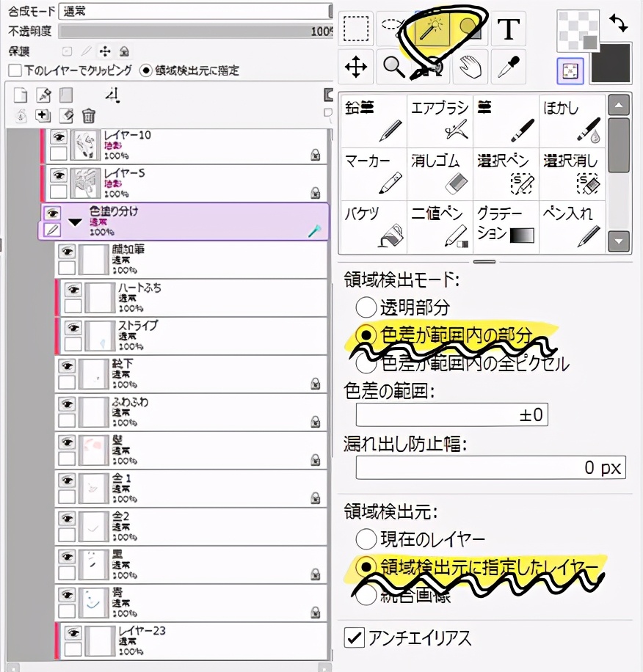Select 透明部分 detection mode
Screen dimensions: 643x672
tap(366, 307)
